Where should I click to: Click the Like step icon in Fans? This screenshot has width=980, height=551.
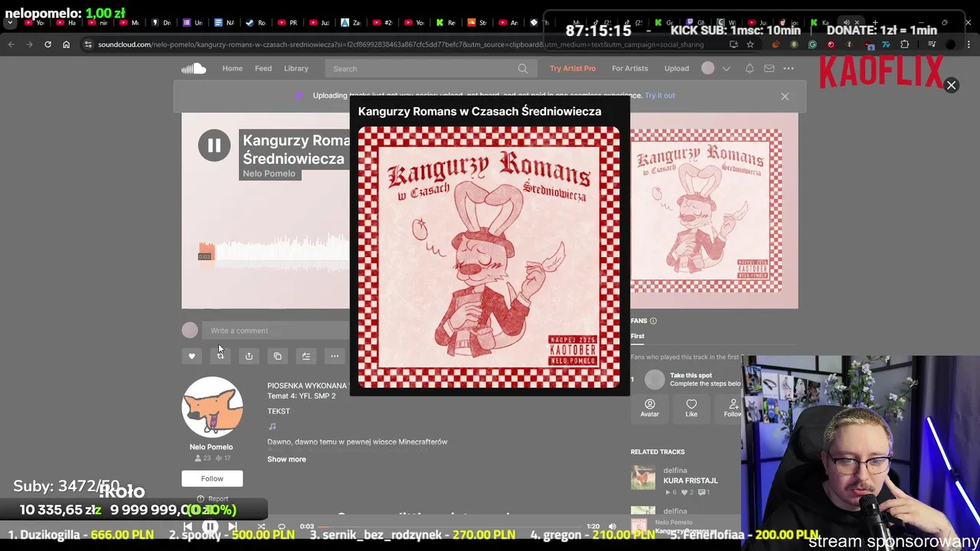point(691,408)
